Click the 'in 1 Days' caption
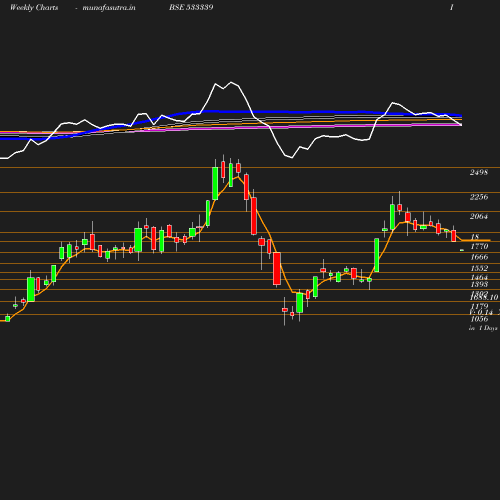Image resolution: width=500 pixels, height=500 pixels. click(x=483, y=328)
